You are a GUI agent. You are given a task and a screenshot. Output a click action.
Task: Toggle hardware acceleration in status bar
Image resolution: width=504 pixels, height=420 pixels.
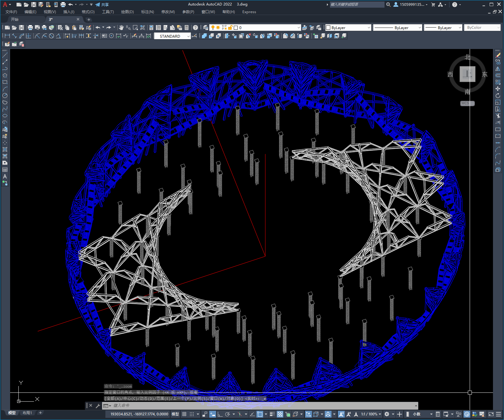(467, 414)
